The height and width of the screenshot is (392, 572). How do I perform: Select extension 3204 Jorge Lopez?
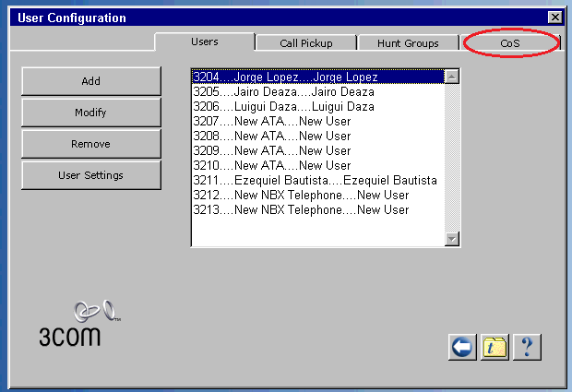pyautogui.click(x=286, y=77)
